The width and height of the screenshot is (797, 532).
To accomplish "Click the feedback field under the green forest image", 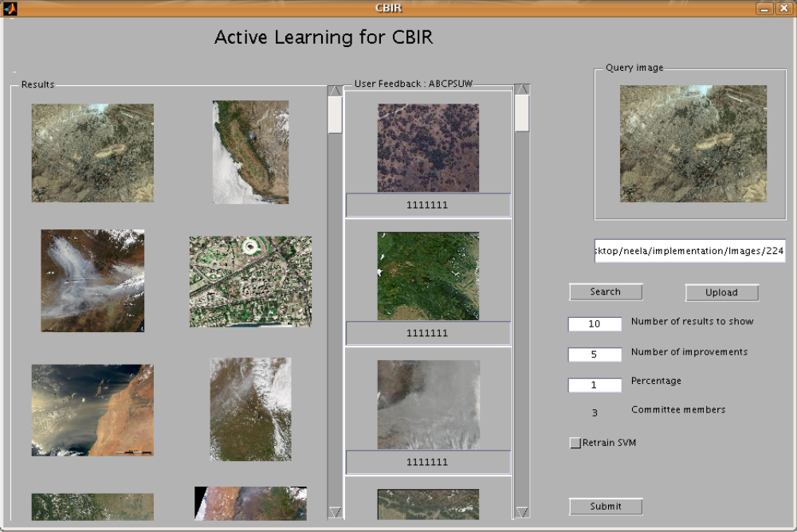I will coord(428,334).
